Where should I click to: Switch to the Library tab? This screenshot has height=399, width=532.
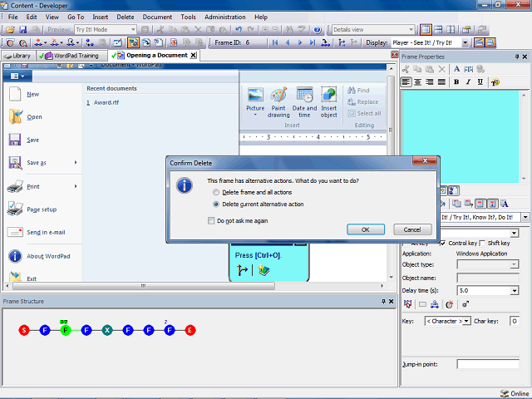[x=18, y=56]
